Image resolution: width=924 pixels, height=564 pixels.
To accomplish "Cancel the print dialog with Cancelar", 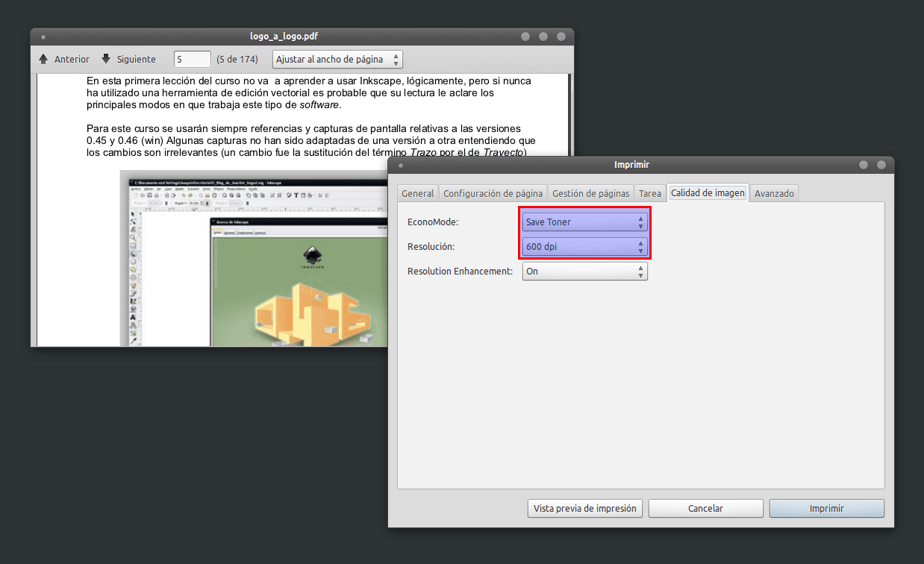I will (705, 508).
